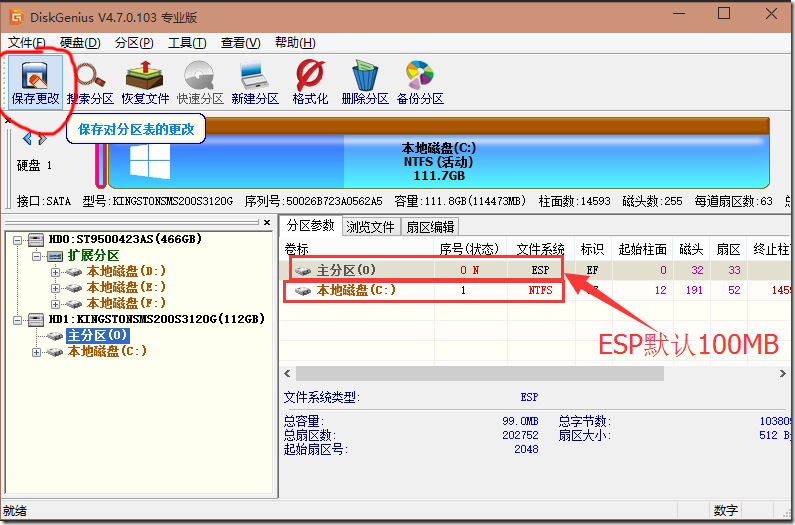Open the 分区(P) menu
The width and height of the screenshot is (795, 525).
(134, 43)
